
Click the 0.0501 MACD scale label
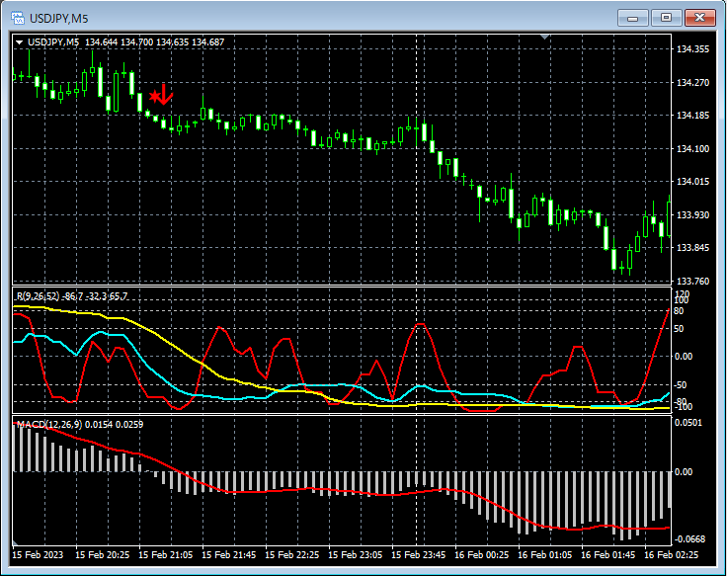[690, 423]
